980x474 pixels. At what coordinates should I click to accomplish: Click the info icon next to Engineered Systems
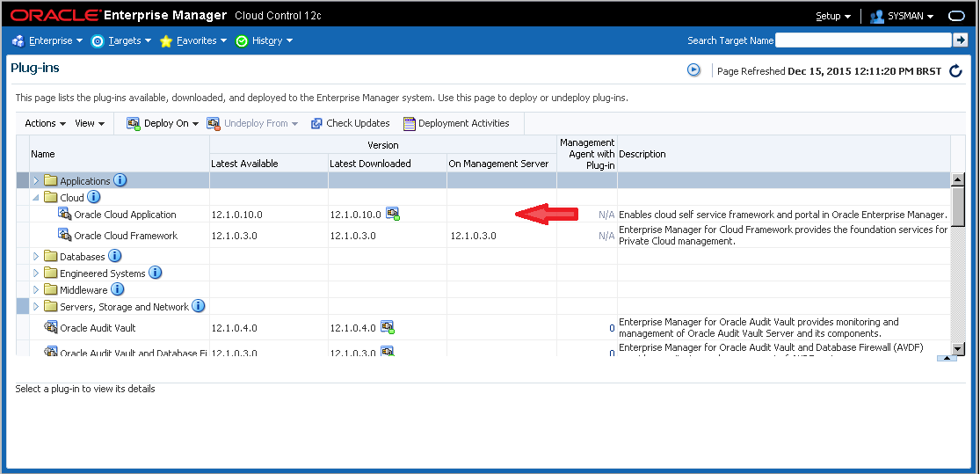coord(155,273)
